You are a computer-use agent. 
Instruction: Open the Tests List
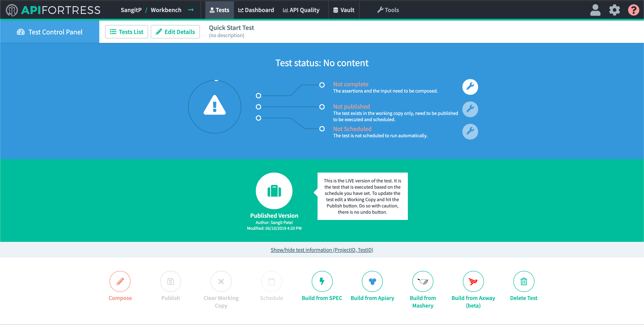click(x=127, y=32)
